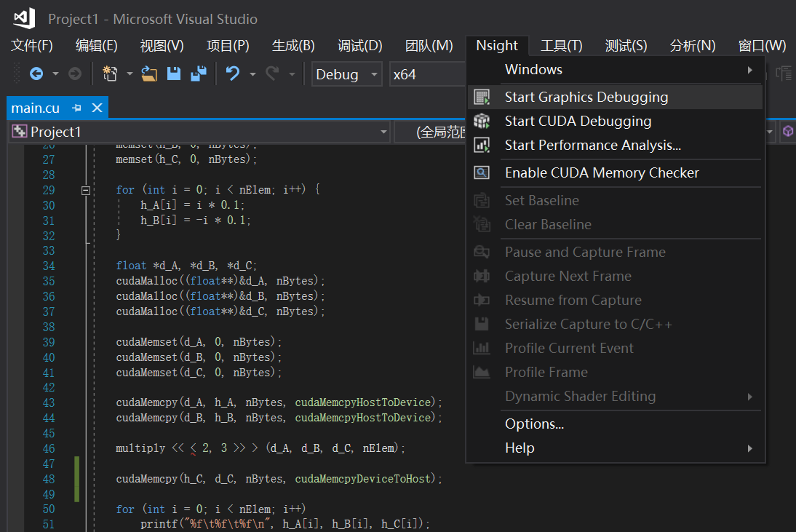Click the undo arrow icon

pyautogui.click(x=233, y=74)
